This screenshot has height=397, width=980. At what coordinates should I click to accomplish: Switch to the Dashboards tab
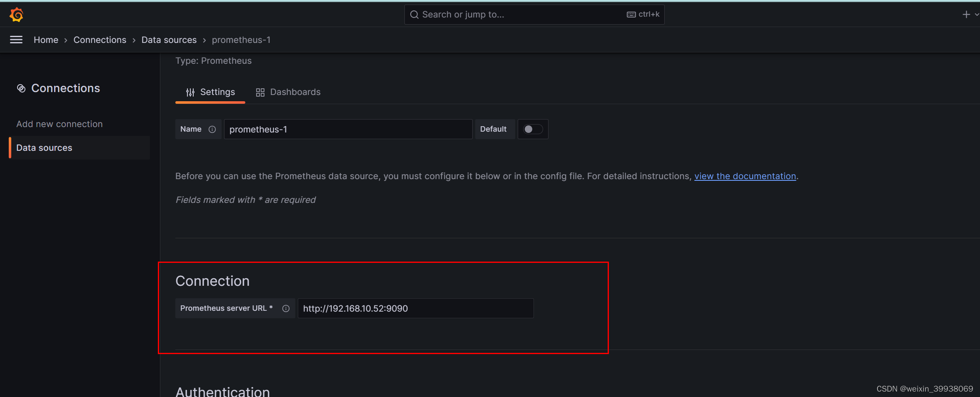click(x=288, y=92)
